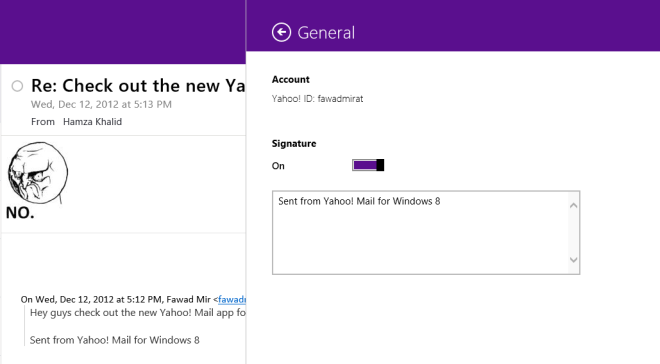660x364 pixels.
Task: Click the Yahoo! ID: fawadmirat text
Action: coord(317,99)
